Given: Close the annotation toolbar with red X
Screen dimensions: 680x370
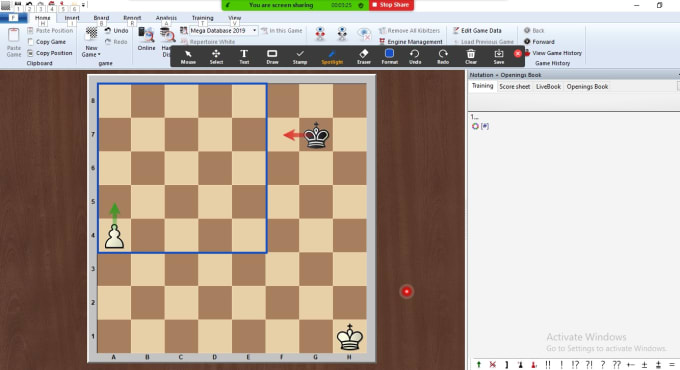Looking at the screenshot, I should pyautogui.click(x=518, y=53).
